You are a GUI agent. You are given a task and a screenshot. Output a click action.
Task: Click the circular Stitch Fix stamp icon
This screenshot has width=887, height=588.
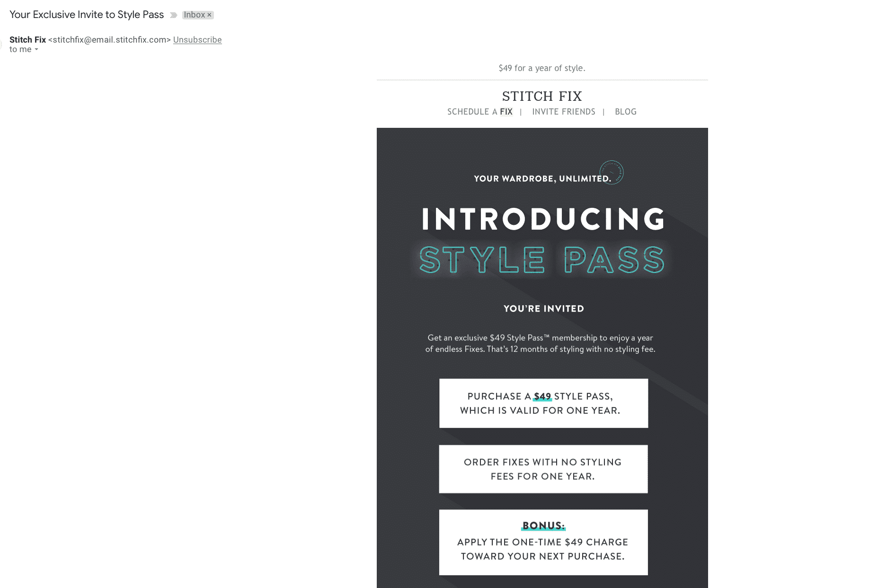[612, 172]
